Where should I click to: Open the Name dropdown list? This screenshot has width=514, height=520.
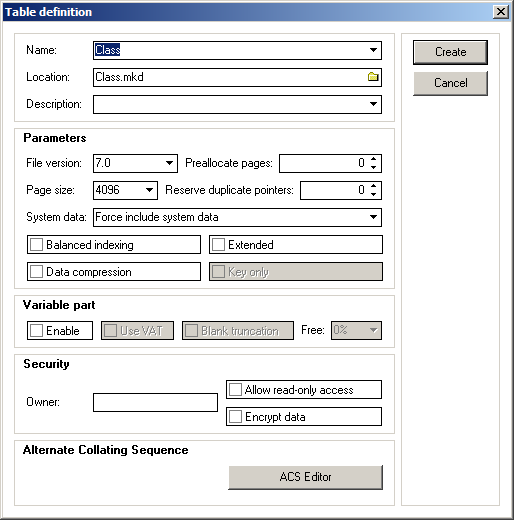coord(373,50)
